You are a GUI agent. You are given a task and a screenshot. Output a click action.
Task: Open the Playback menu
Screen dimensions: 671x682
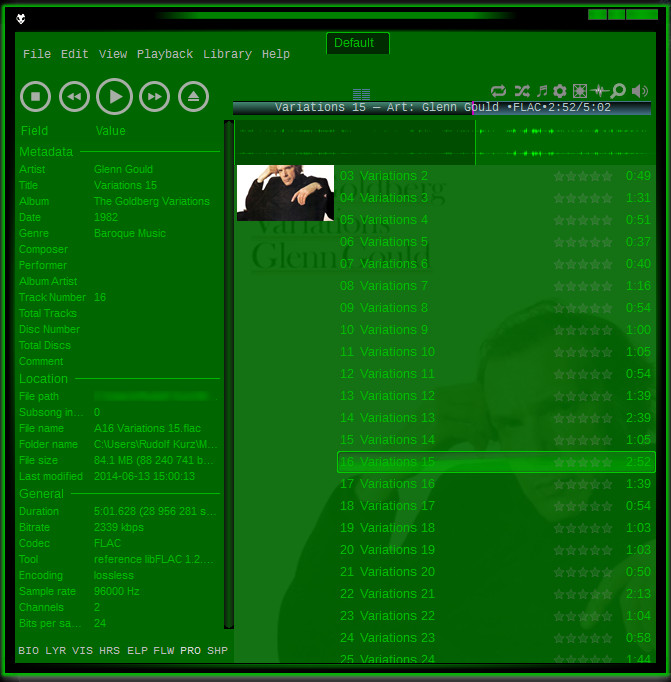(165, 54)
